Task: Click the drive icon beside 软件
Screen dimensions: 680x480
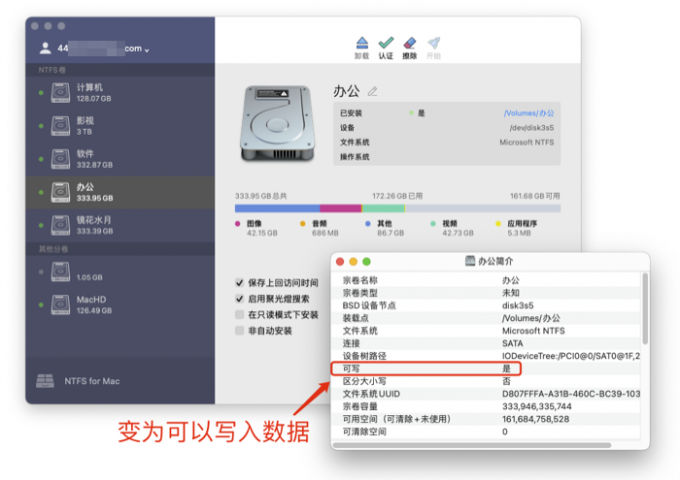Action: [60, 159]
